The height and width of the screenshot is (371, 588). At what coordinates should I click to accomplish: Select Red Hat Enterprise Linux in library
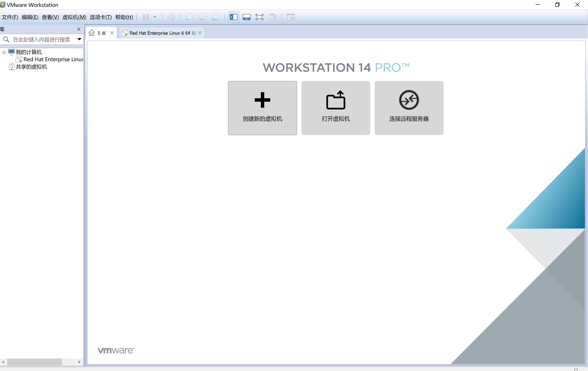point(53,59)
